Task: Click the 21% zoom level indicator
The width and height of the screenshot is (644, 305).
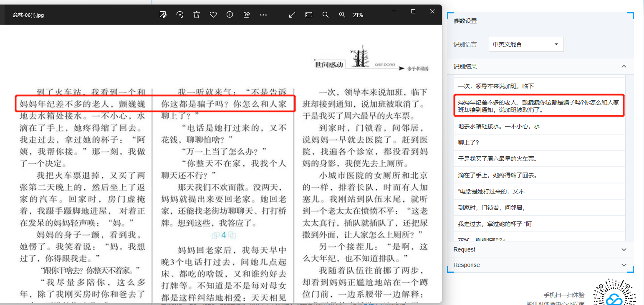Action: tap(358, 15)
